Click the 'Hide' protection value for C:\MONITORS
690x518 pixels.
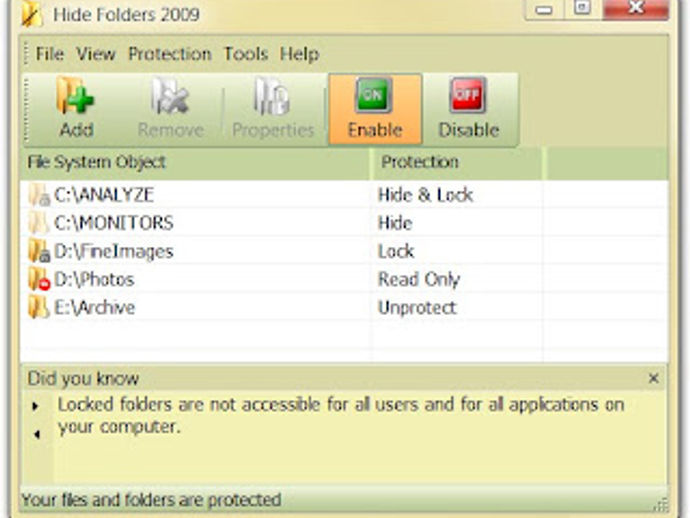[x=395, y=223]
